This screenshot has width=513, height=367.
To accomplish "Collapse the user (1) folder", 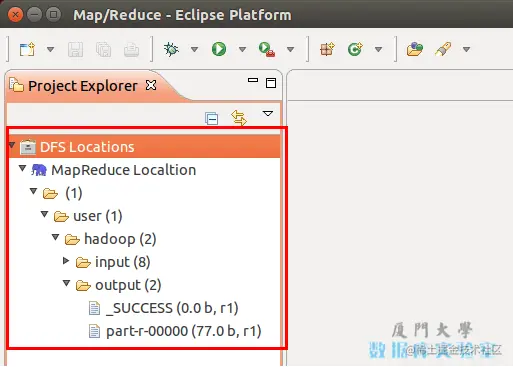I will [44, 214].
